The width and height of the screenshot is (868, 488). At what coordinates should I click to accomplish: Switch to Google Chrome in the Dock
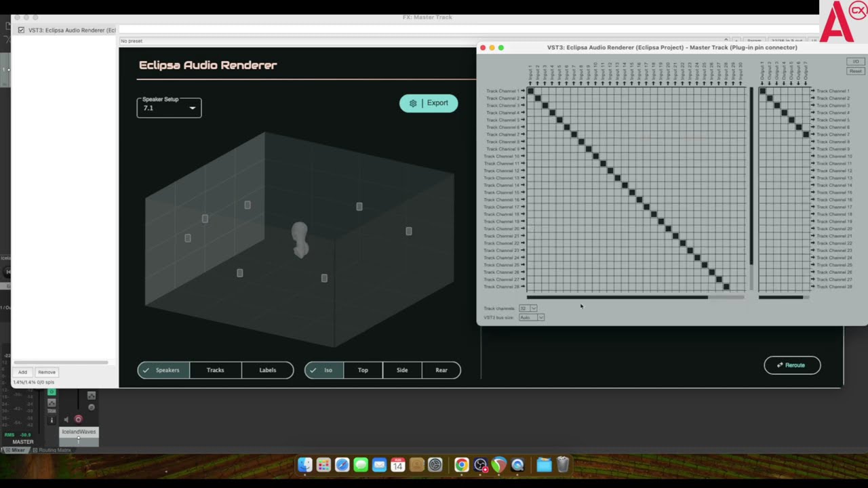(461, 465)
